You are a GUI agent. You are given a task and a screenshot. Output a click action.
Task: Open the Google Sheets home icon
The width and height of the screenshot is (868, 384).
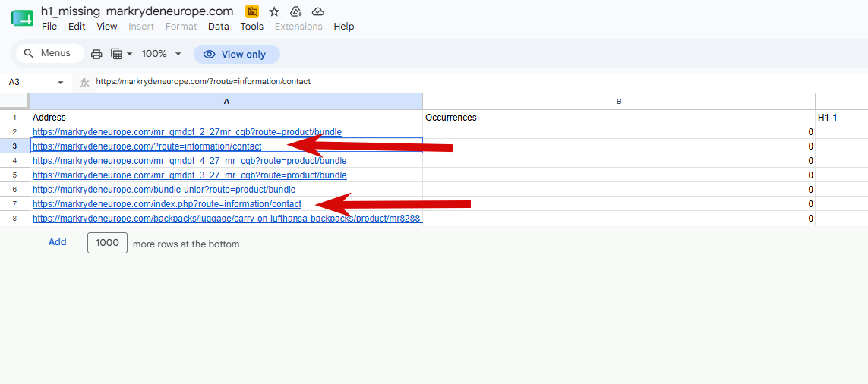(x=22, y=17)
